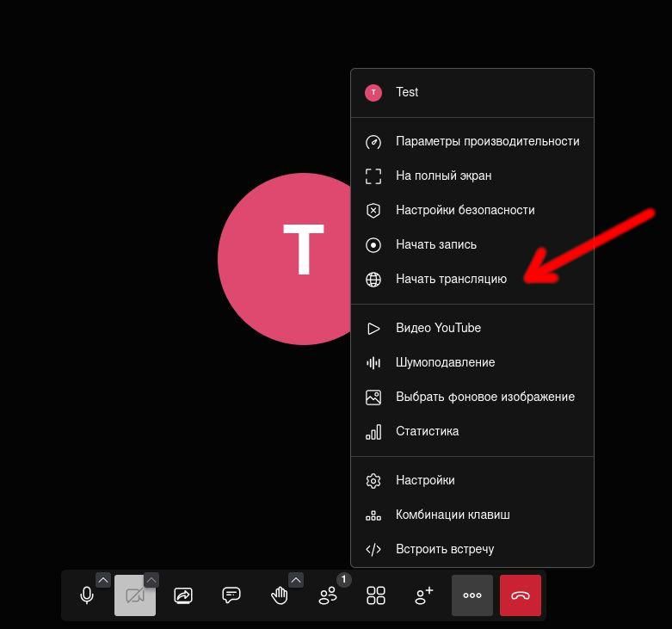The image size is (672, 629).
Task: Toggle the microphone mute button
Action: click(86, 595)
